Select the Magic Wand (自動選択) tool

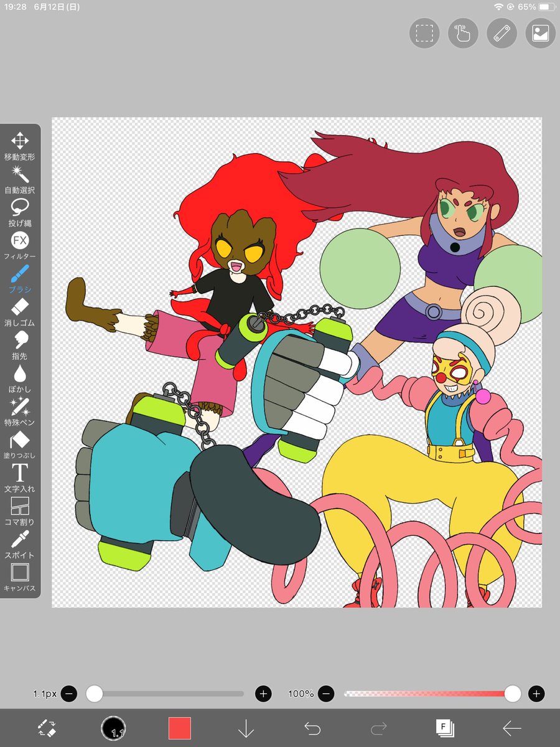point(20,179)
